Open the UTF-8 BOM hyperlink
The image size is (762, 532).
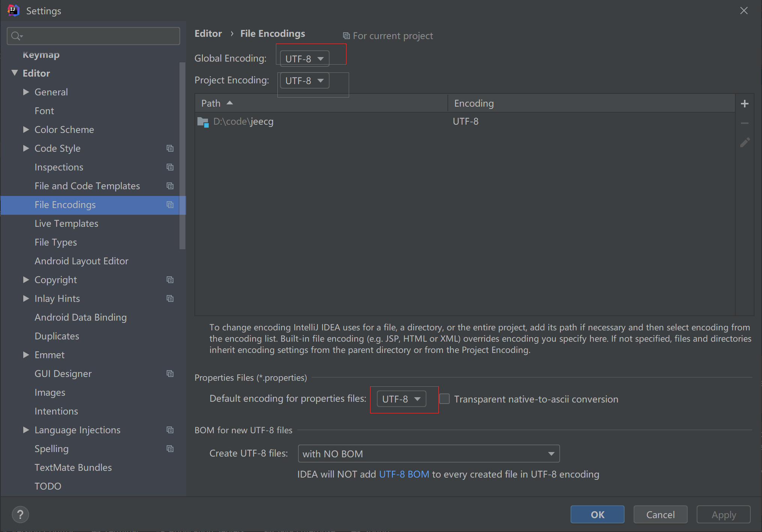point(404,474)
